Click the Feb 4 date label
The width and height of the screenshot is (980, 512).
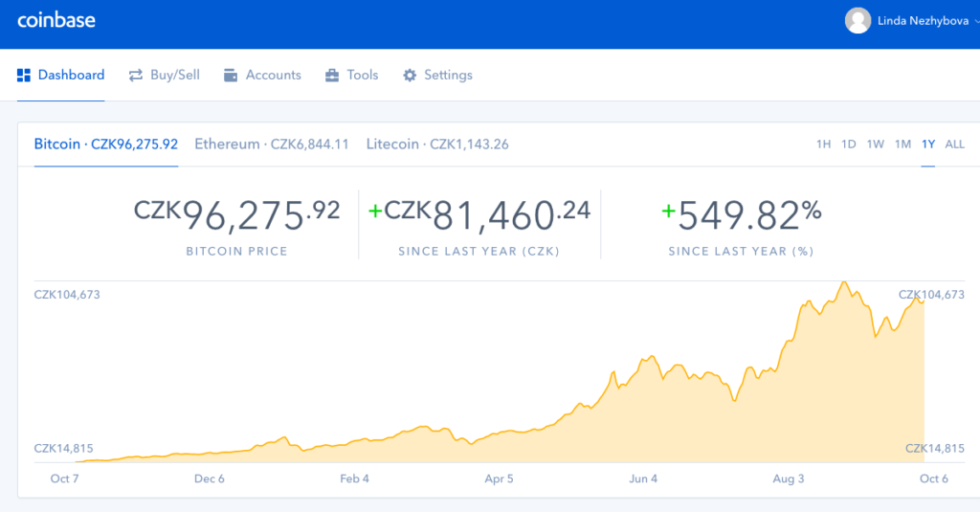(354, 479)
